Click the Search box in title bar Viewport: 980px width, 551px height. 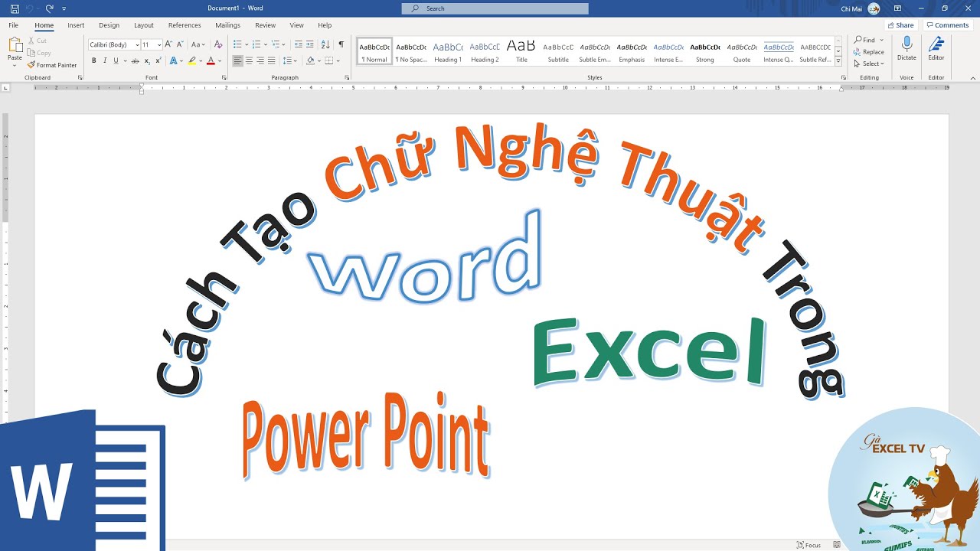tap(495, 8)
